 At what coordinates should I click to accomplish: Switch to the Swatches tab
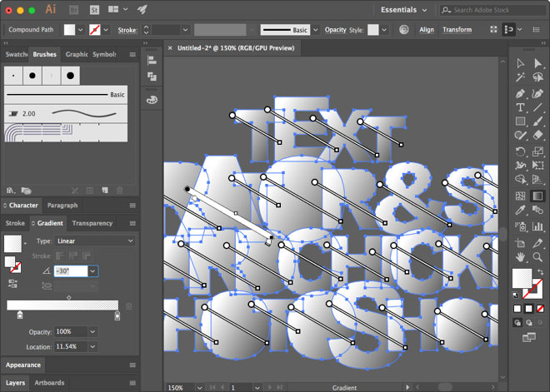click(16, 54)
